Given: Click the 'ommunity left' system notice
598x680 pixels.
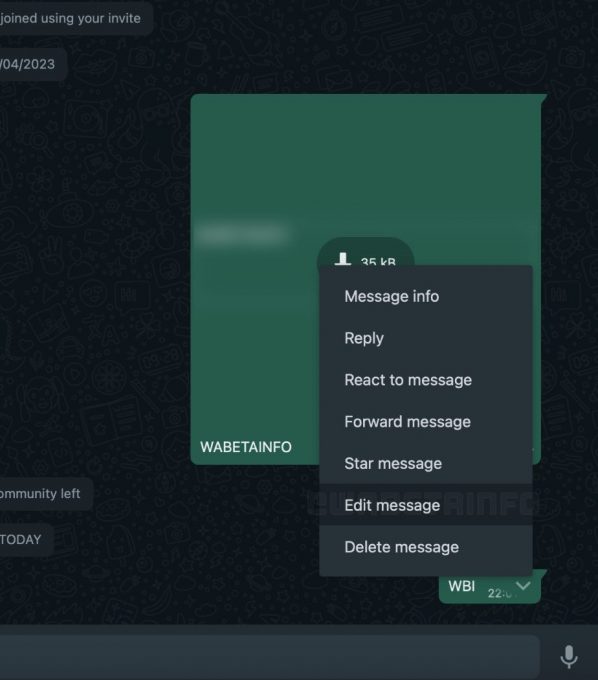Looking at the screenshot, I should tap(40, 494).
